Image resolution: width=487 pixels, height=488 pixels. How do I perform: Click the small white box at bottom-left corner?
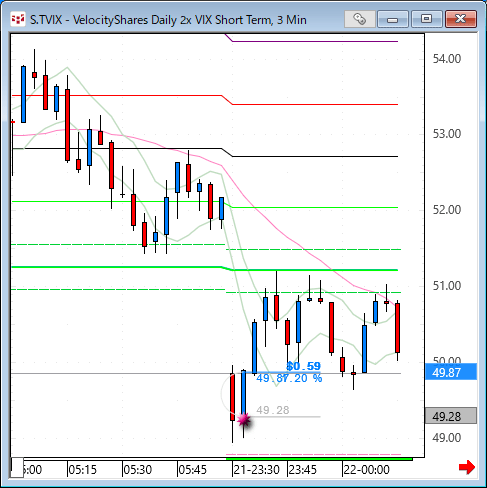point(17,468)
